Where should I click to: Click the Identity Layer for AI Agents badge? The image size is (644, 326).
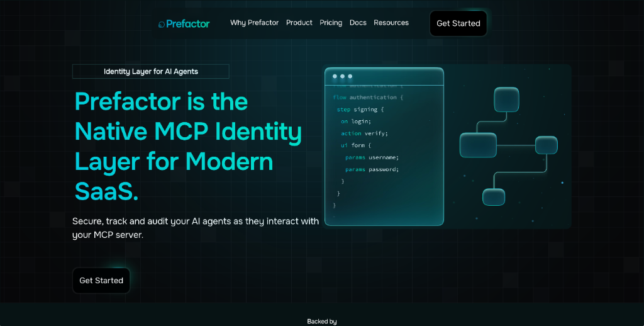coord(151,72)
